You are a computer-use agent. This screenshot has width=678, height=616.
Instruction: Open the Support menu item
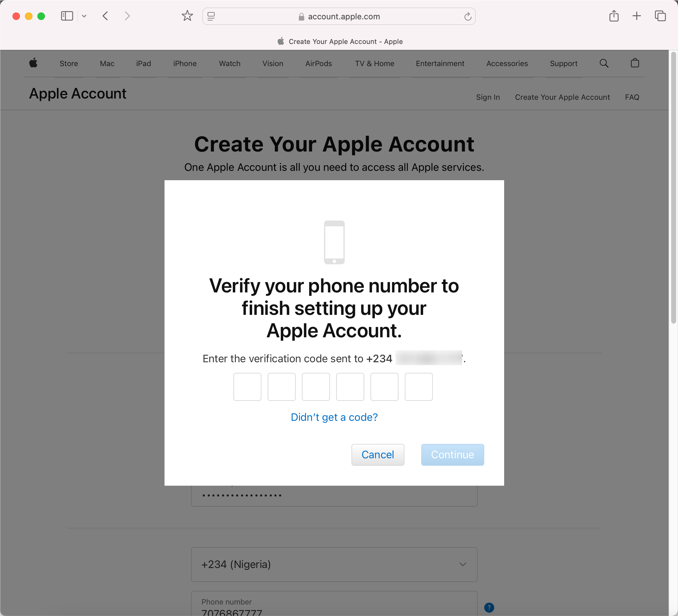coord(564,64)
